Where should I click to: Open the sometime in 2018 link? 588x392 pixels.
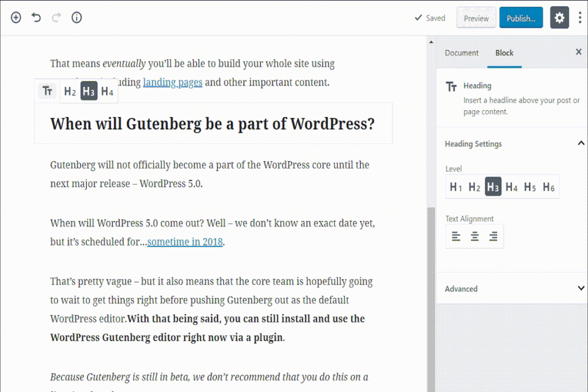click(185, 242)
